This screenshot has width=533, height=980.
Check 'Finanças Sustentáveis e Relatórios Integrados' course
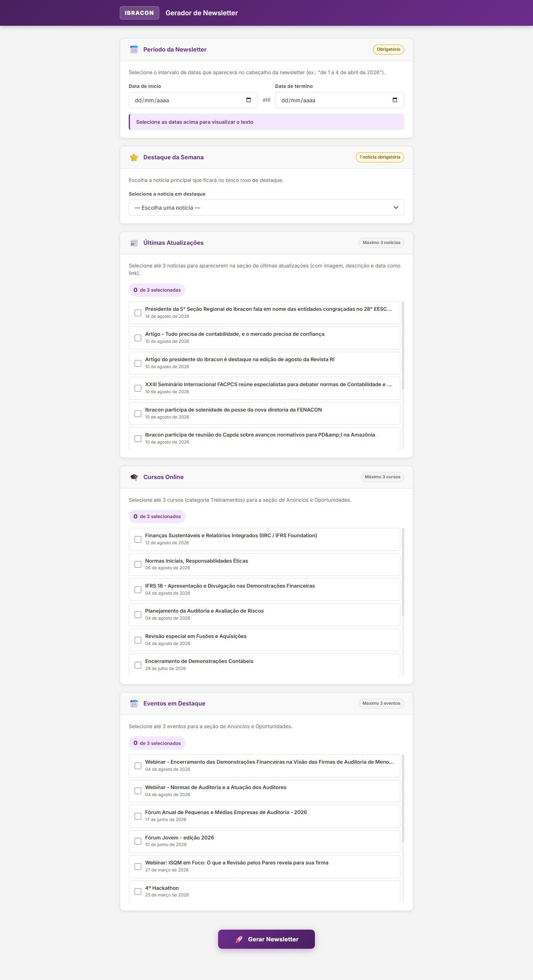(x=138, y=539)
